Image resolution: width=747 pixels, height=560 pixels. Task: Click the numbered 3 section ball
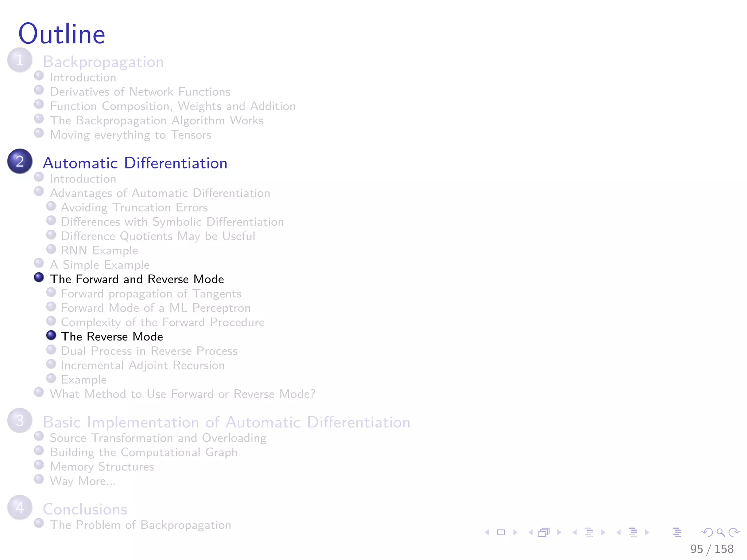point(20,420)
